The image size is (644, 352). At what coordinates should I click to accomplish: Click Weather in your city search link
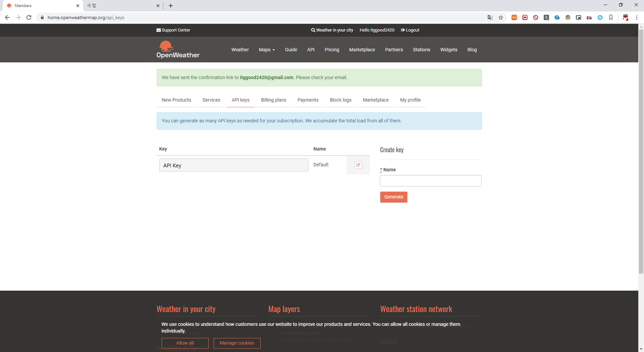(x=332, y=30)
